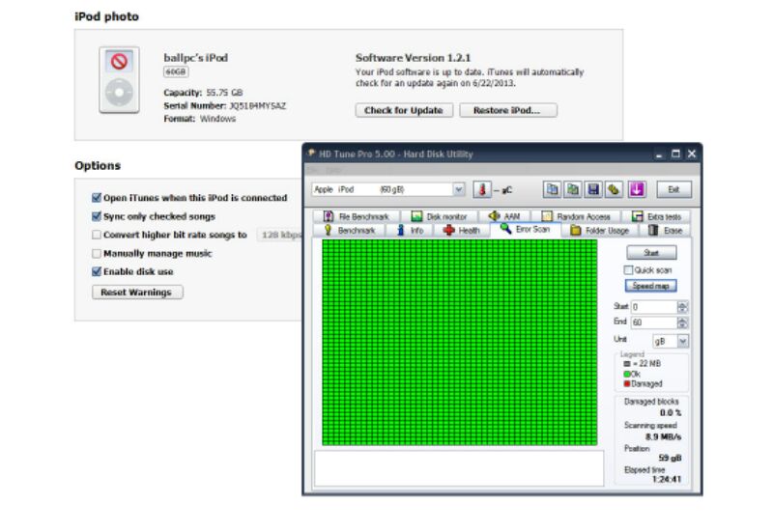Viewport: 773px width, 532px height.
Task: Click the purple down-arrow minimize-to-tray icon
Action: 637,189
